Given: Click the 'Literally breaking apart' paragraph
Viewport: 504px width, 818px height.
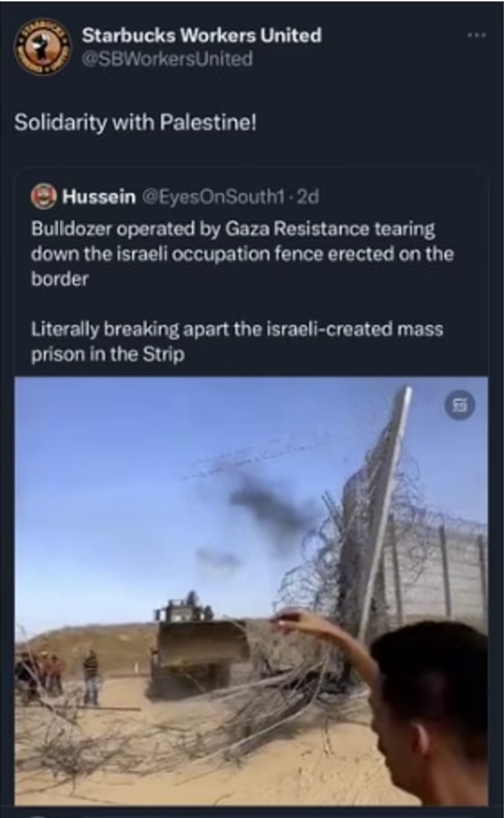Looking at the screenshot, I should [237, 342].
